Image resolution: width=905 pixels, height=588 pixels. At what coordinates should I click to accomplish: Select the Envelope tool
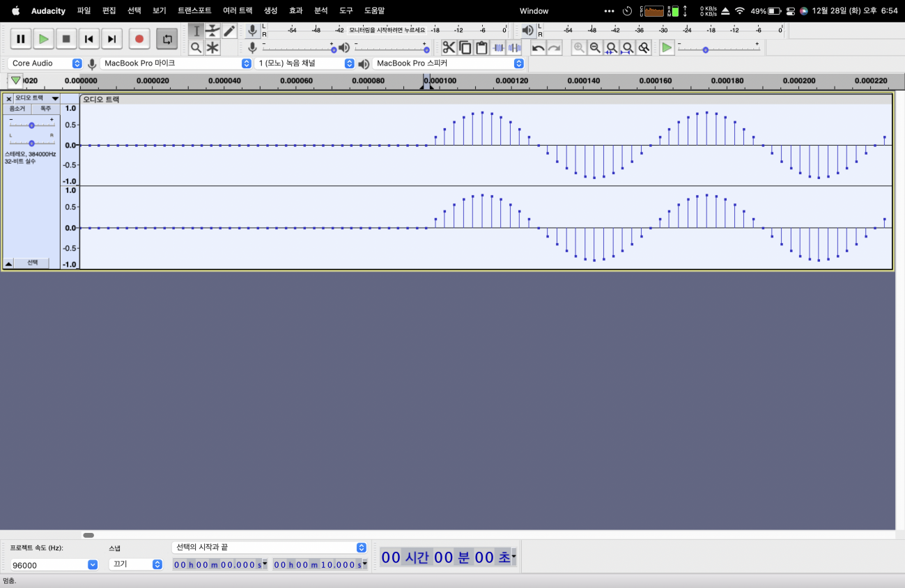point(212,31)
